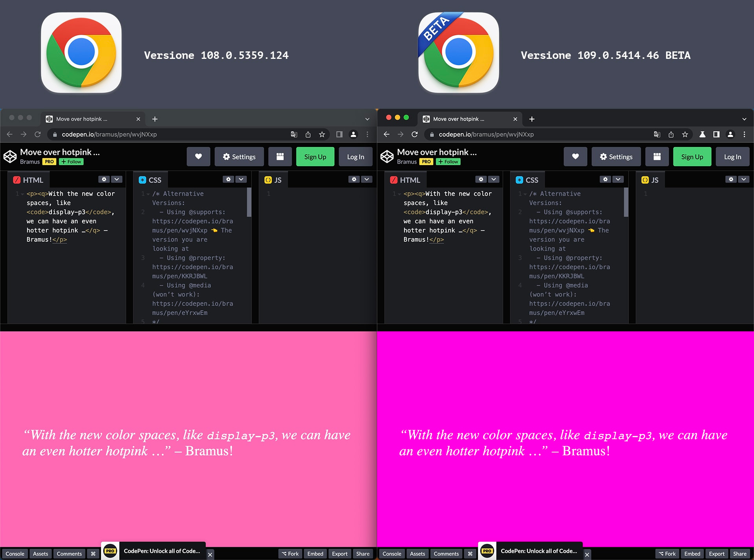Image resolution: width=754 pixels, height=560 pixels.
Task: Dismiss CodePen PRO banner in left window
Action: point(210,555)
